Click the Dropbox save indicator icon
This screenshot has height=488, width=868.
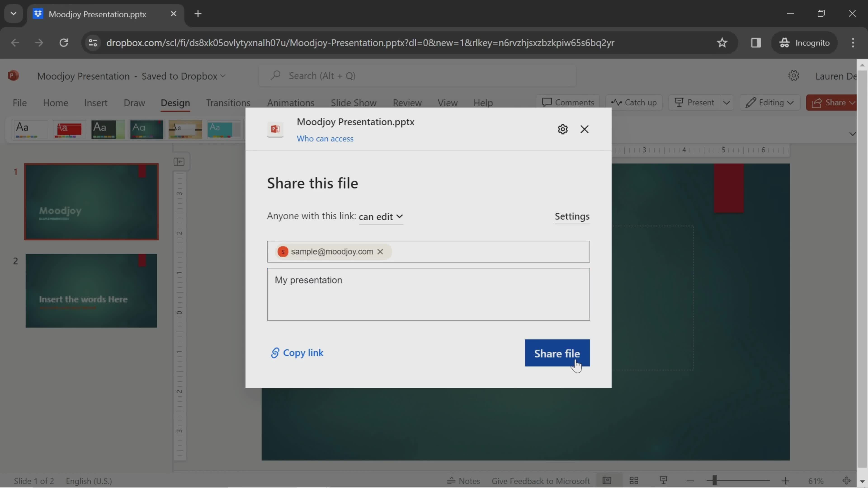[224, 76]
